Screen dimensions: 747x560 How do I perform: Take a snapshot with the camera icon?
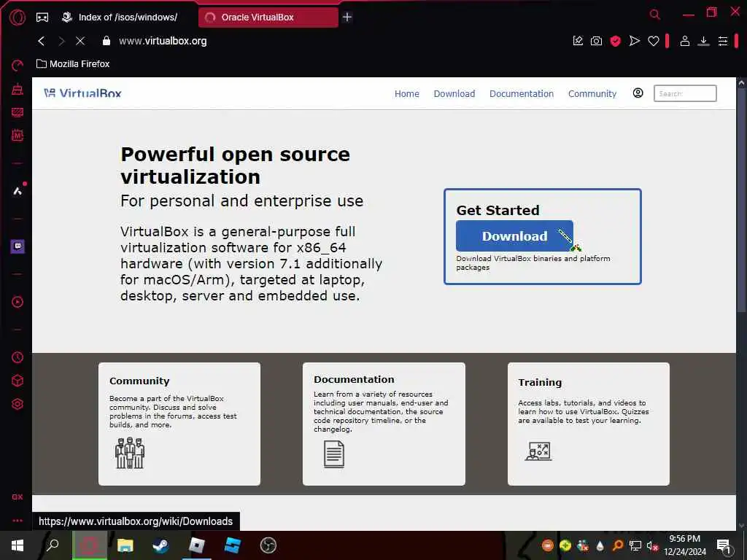point(596,41)
